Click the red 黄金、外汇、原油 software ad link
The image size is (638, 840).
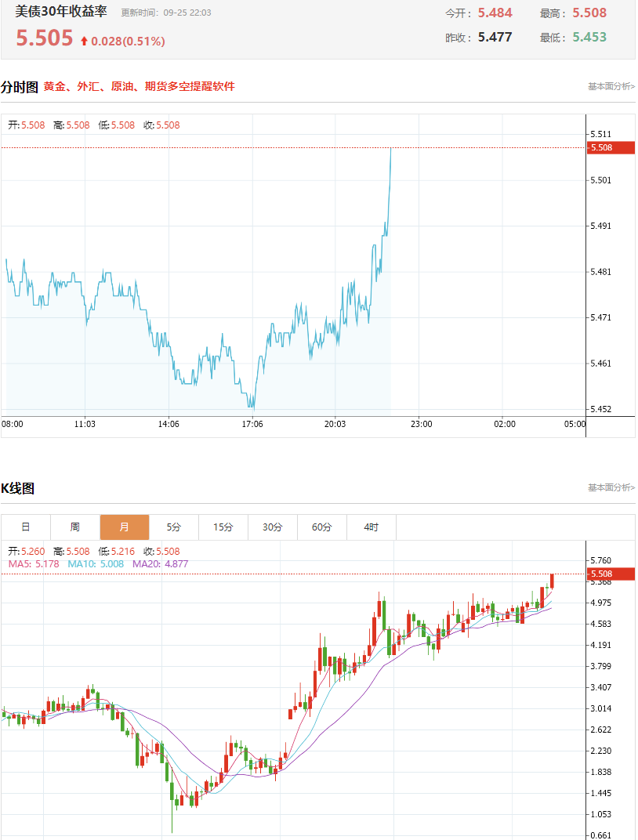[139, 86]
